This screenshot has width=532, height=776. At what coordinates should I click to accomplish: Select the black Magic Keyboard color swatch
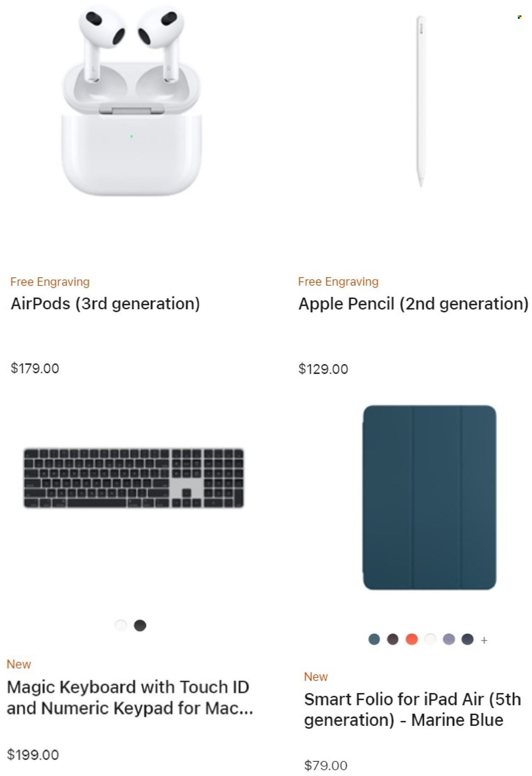click(x=140, y=625)
